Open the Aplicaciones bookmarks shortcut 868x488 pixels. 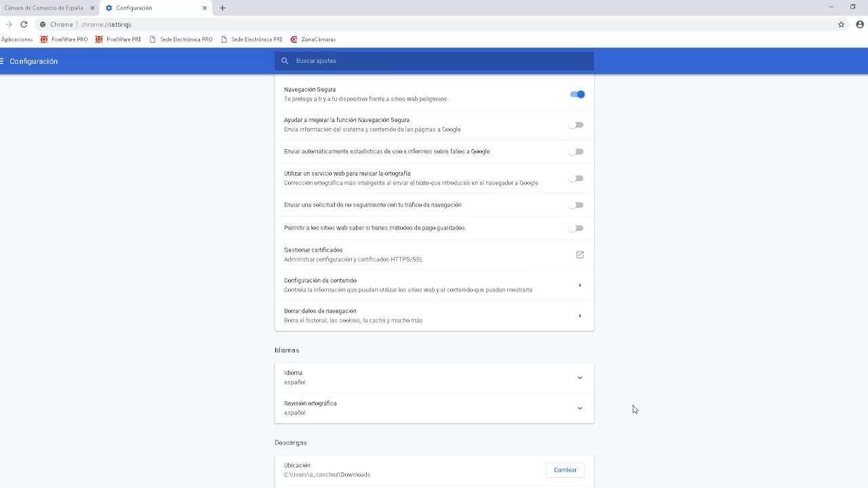pyautogui.click(x=17, y=39)
